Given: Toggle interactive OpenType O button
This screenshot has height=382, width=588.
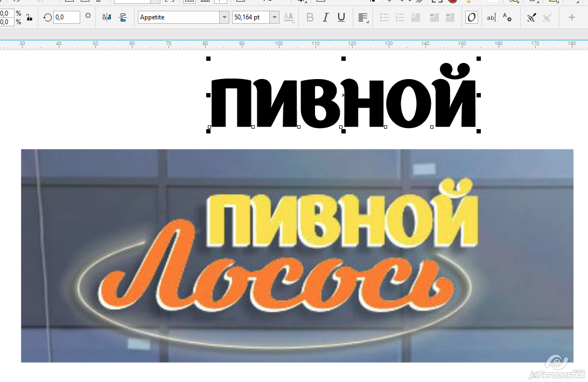Looking at the screenshot, I should pos(471,17).
